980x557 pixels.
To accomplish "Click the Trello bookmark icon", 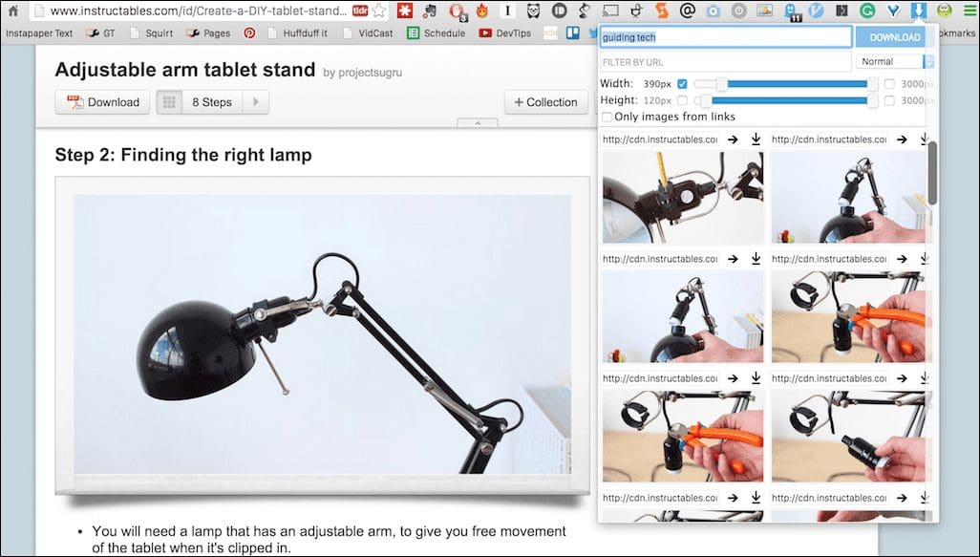I will pos(572,32).
